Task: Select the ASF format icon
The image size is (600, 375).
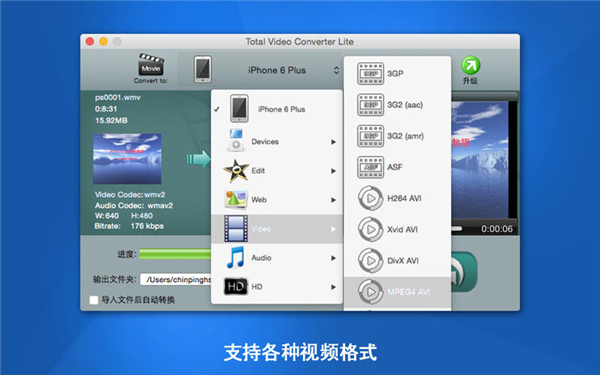Action: [370, 167]
